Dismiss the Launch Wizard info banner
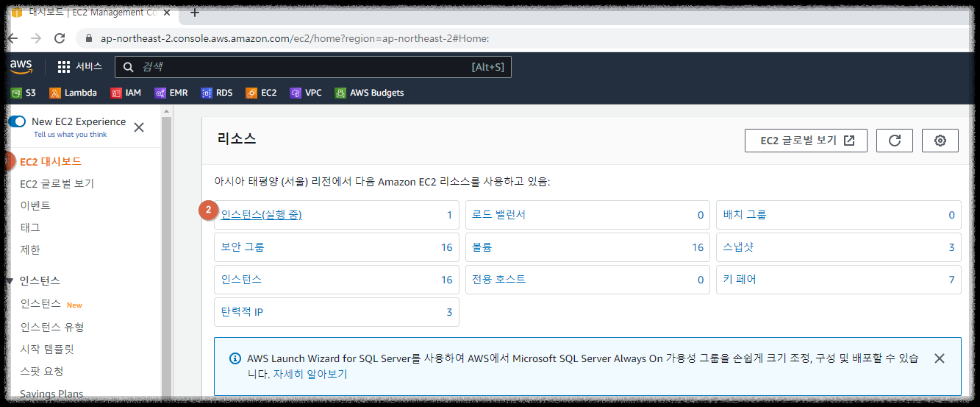 click(939, 358)
